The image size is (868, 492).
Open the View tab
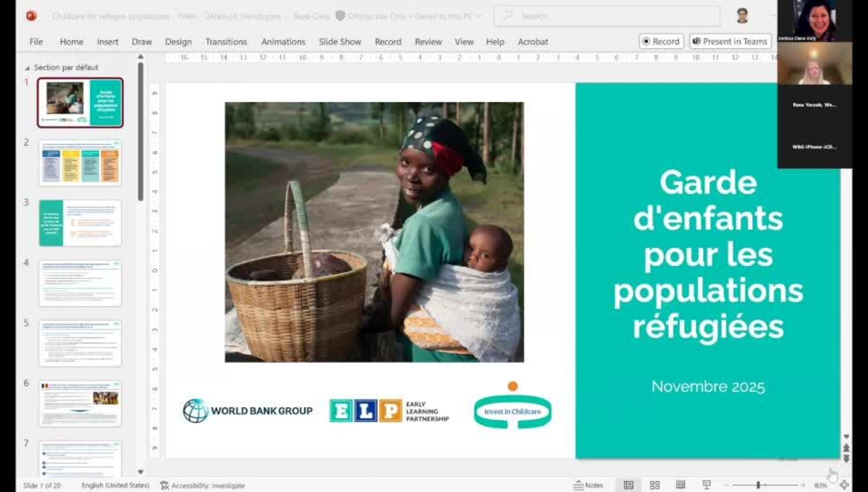tap(464, 41)
